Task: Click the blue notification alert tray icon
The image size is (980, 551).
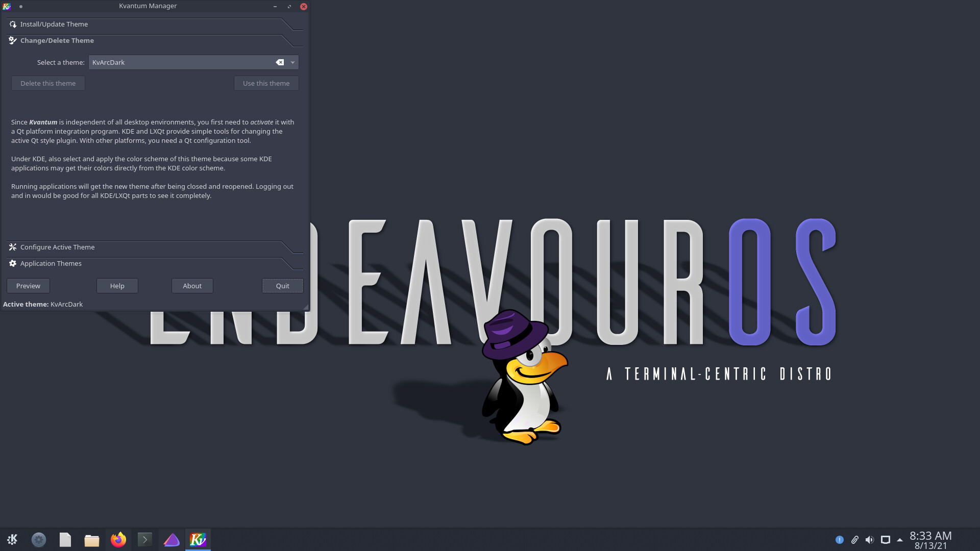Action: coord(839,540)
